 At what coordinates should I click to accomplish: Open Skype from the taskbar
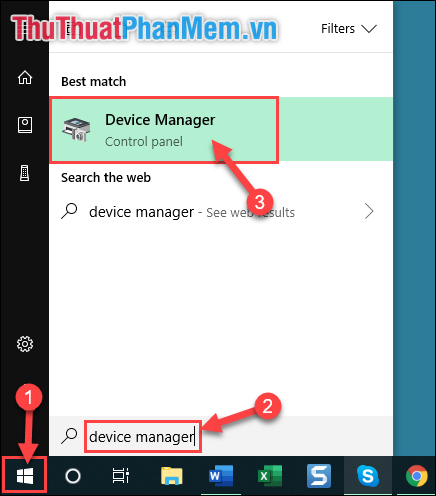click(368, 476)
